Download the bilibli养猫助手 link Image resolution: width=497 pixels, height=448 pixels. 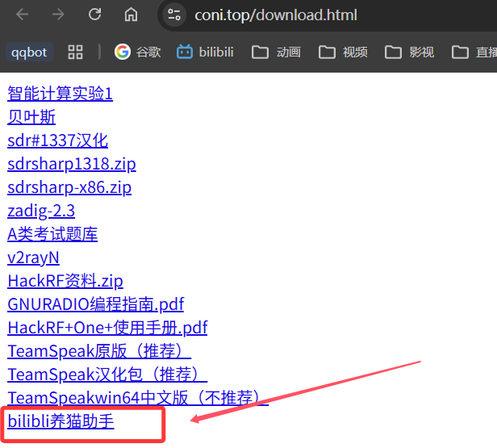61,421
